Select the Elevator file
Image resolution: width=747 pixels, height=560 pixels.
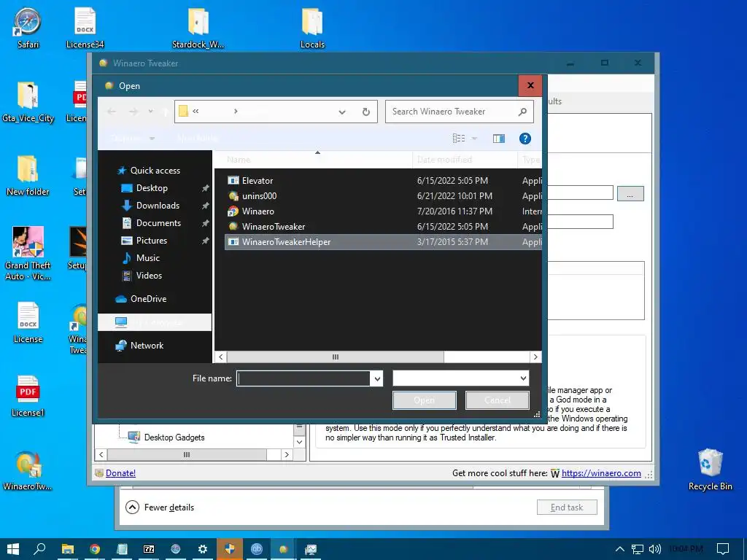[383, 181]
